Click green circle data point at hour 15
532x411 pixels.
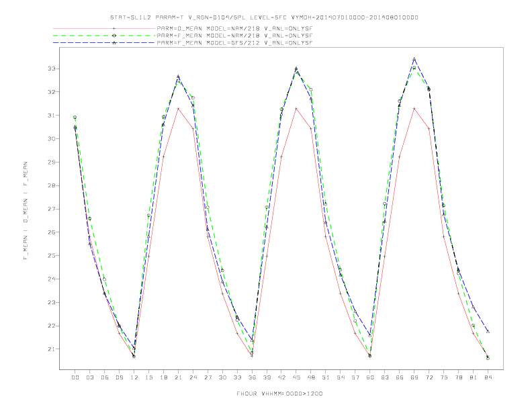coord(148,216)
